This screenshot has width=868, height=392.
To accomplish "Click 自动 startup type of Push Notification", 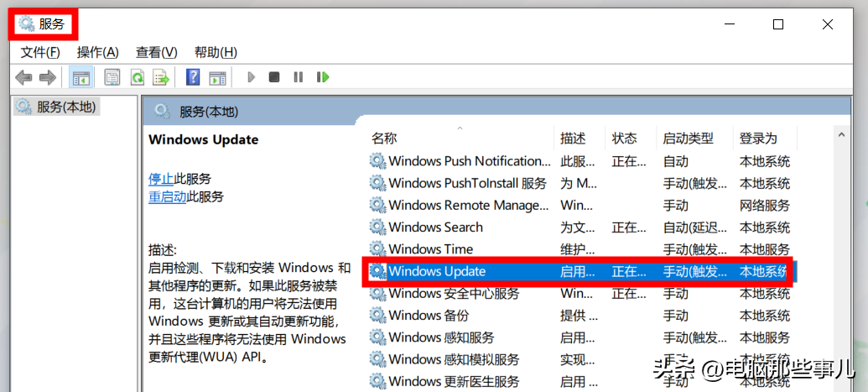I will coord(675,161).
